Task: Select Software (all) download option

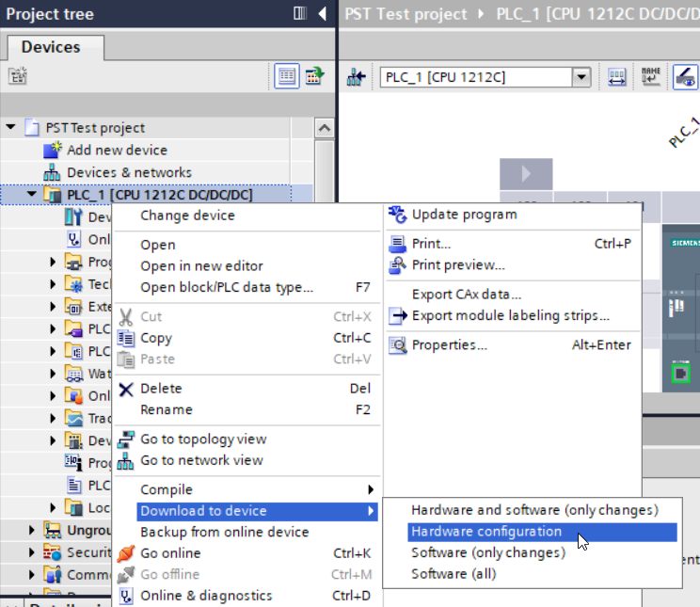Action: tap(453, 574)
